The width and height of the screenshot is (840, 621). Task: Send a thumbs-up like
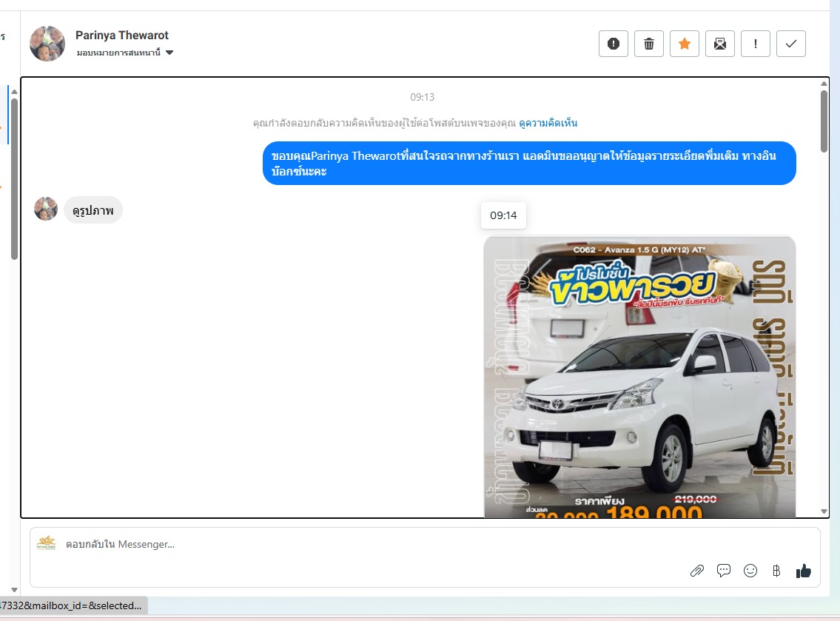tap(803, 571)
